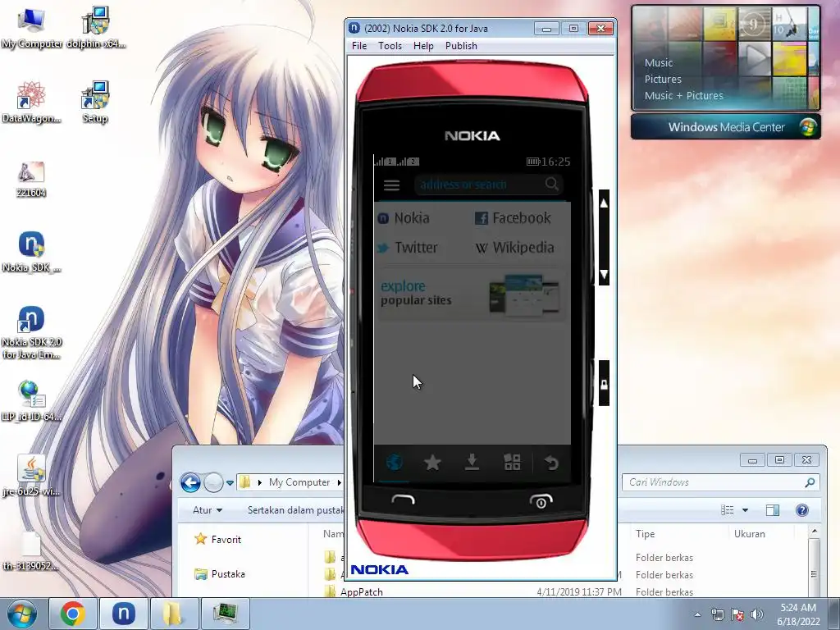
Task: Choose Pictures in Media Center gadget
Action: click(x=663, y=80)
